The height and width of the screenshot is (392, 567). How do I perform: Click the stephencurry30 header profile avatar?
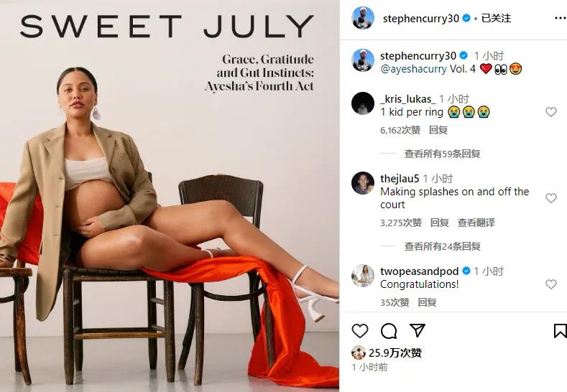tap(363, 18)
